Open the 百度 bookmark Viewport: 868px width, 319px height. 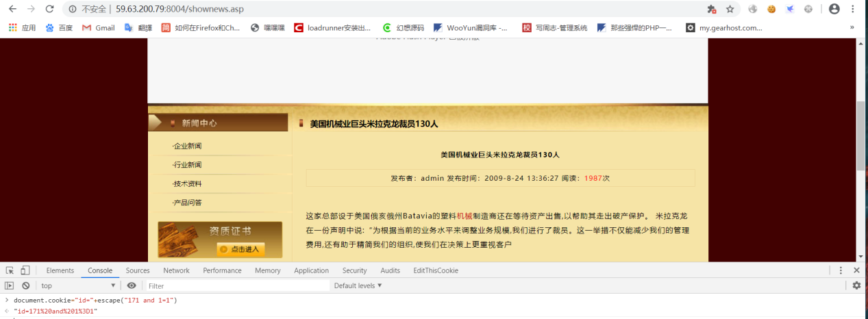click(59, 28)
